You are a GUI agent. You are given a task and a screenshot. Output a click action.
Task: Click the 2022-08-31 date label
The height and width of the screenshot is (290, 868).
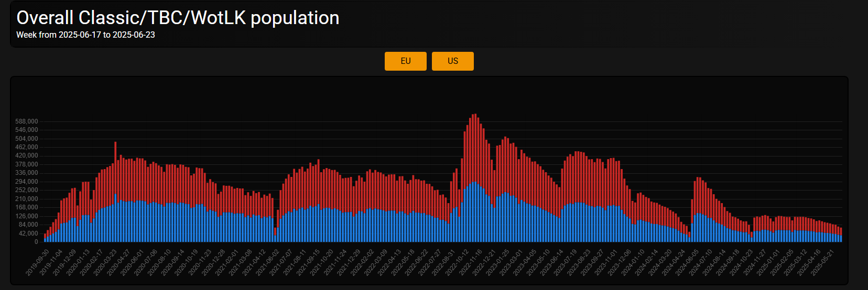click(x=443, y=262)
